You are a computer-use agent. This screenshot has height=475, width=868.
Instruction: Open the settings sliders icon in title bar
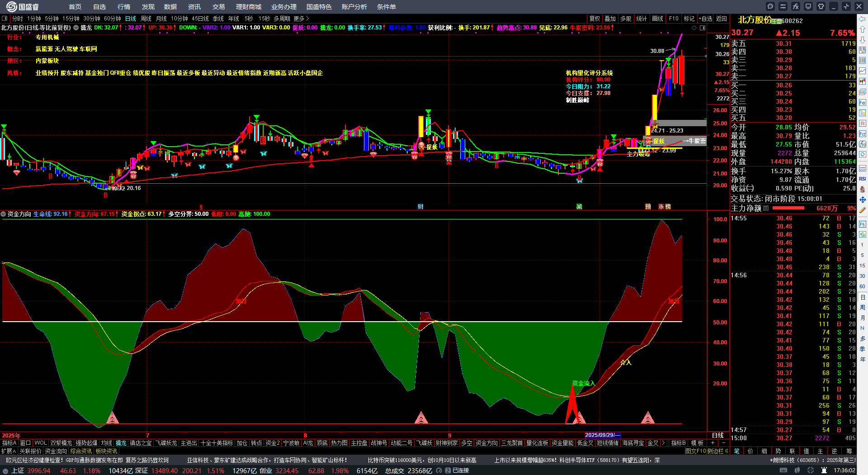(x=783, y=6)
